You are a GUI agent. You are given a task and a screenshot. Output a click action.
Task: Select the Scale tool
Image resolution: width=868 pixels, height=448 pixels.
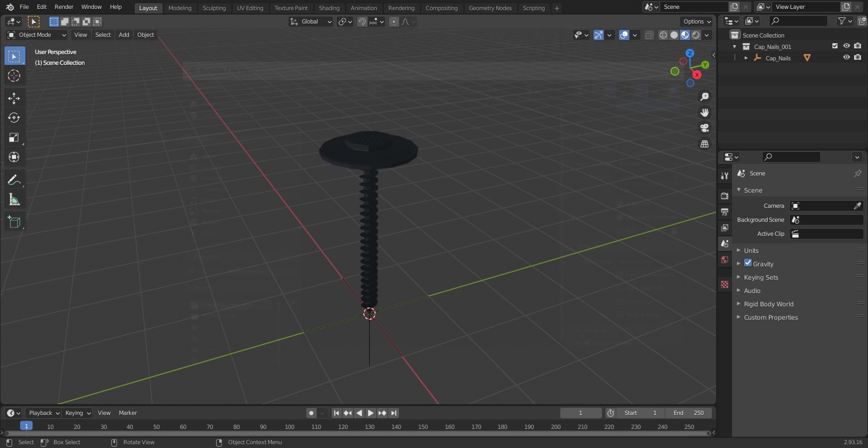[15, 137]
